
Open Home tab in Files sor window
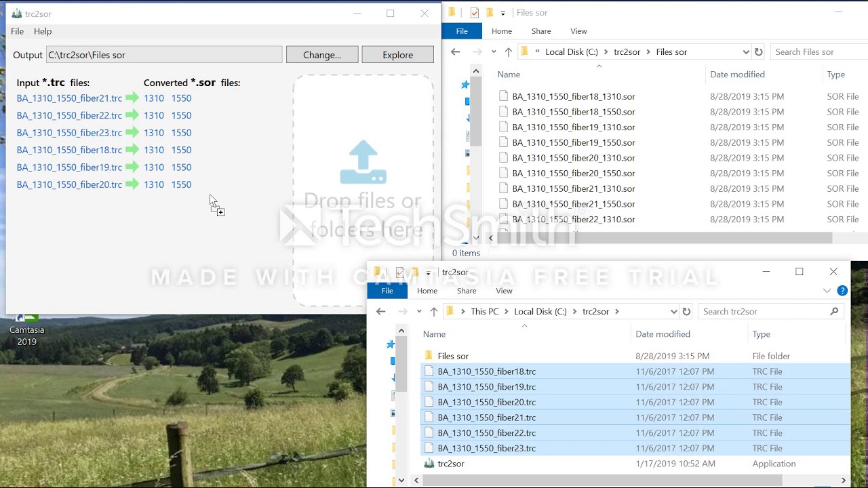[x=502, y=31]
